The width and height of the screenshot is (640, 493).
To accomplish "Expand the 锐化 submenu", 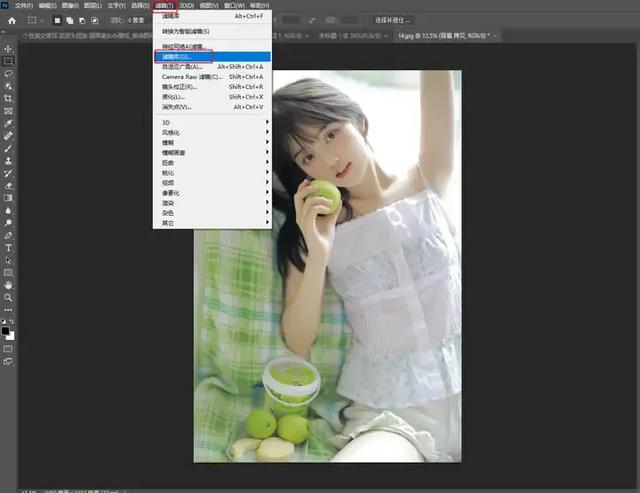I will tap(212, 173).
